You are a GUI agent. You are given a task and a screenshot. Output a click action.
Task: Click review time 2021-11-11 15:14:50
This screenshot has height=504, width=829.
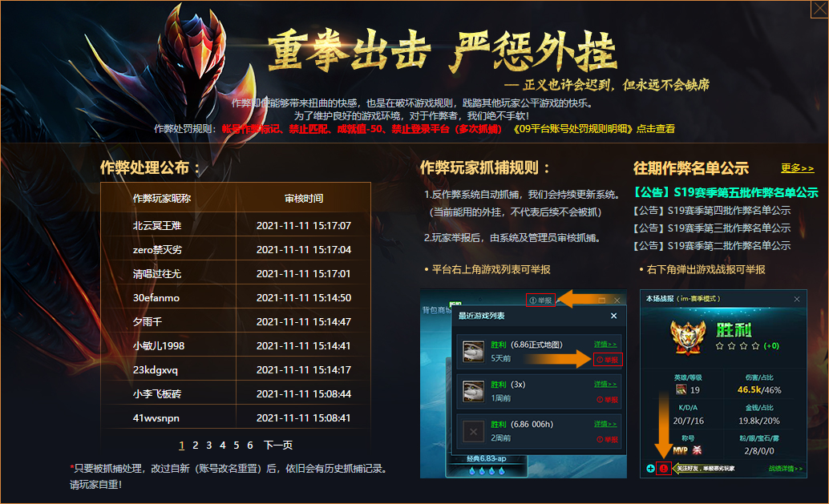[x=304, y=297]
